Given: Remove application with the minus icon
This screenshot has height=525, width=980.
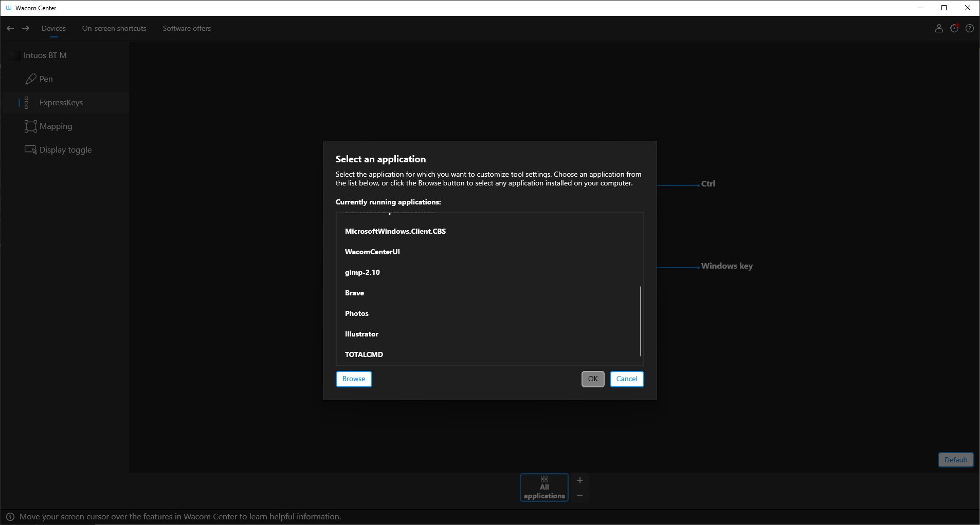Looking at the screenshot, I should point(579,495).
